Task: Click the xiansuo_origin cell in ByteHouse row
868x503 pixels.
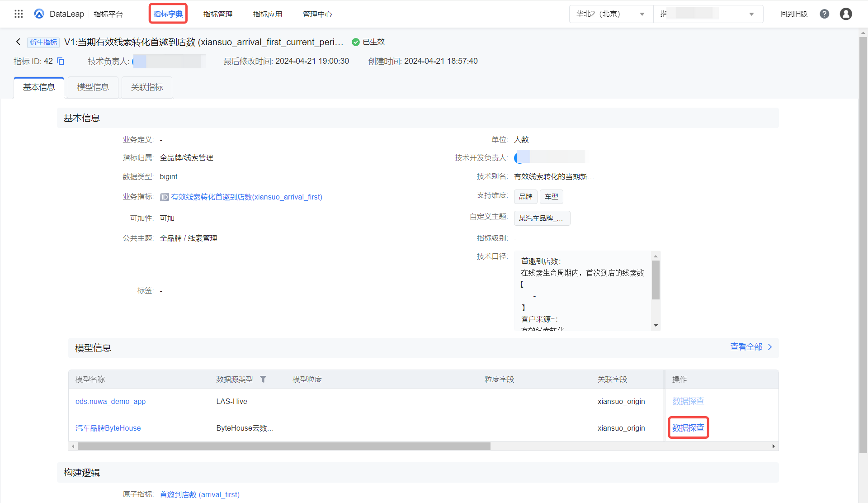Action: point(621,428)
